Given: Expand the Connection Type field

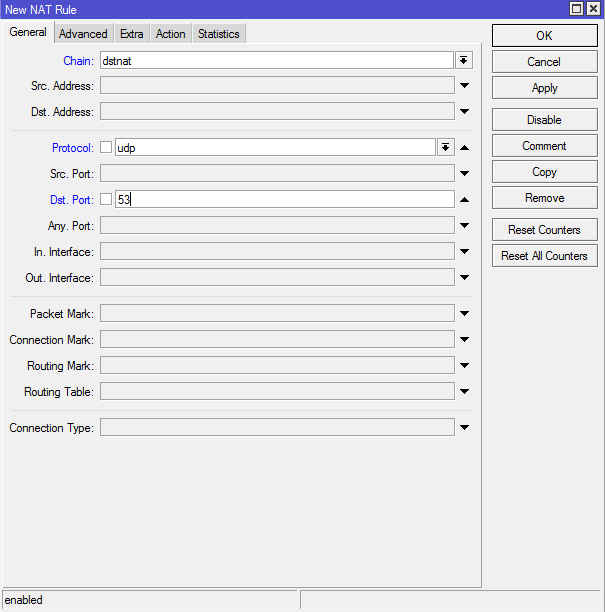Looking at the screenshot, I should click(464, 427).
